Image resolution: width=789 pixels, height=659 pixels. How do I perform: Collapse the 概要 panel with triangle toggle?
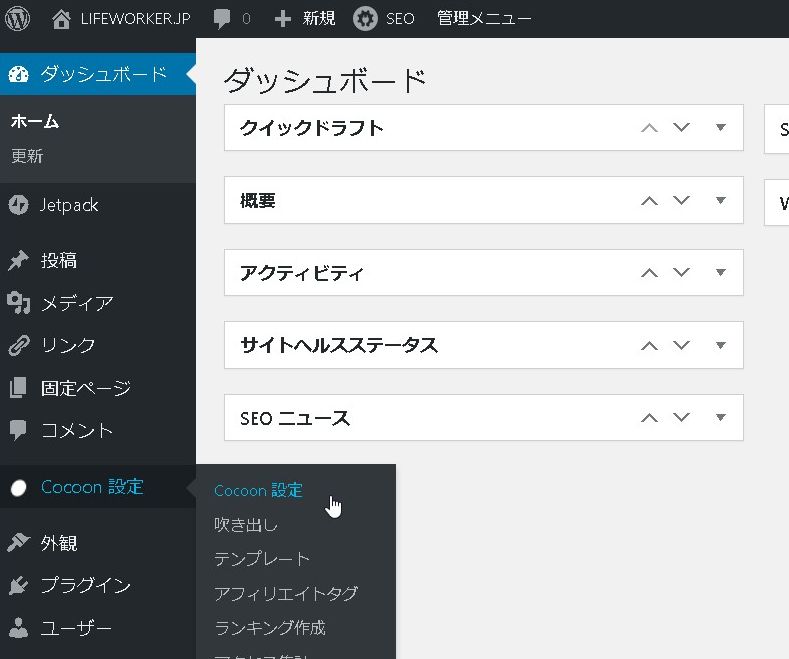720,200
